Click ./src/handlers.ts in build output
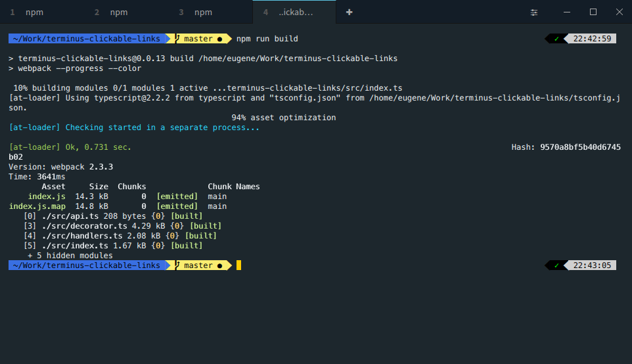This screenshot has width=632, height=364. (82, 236)
